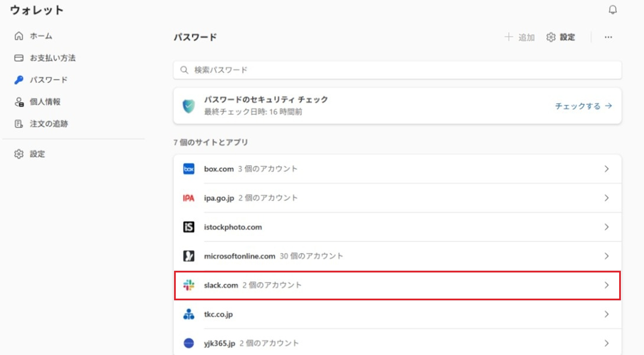Open ホーム in the sidebar
The image size is (644, 355).
(x=41, y=36)
